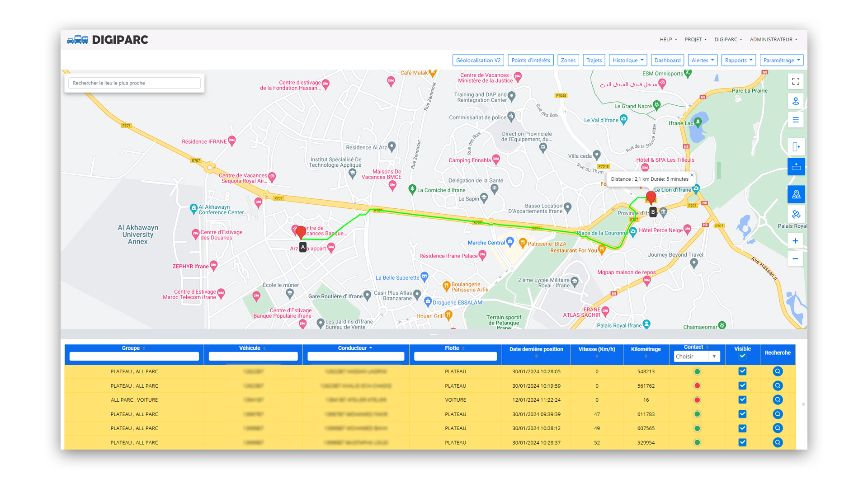Screen dimensions: 868x488
Task: Click red contact status of 561762 row
Action: coord(697,386)
